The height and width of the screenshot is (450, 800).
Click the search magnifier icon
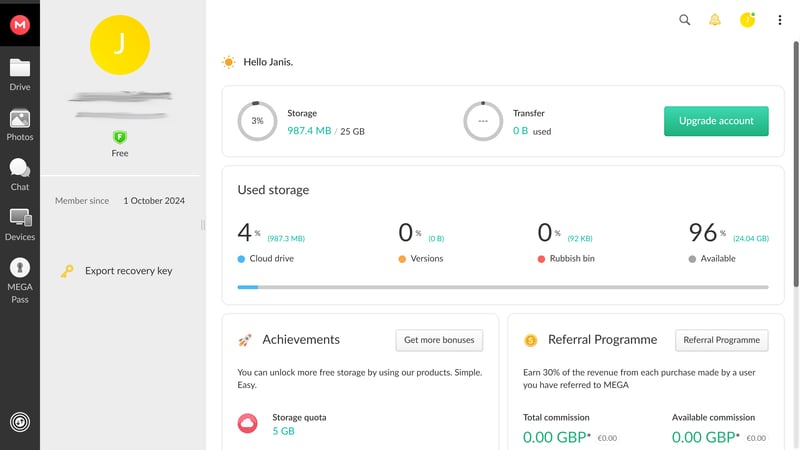685,20
